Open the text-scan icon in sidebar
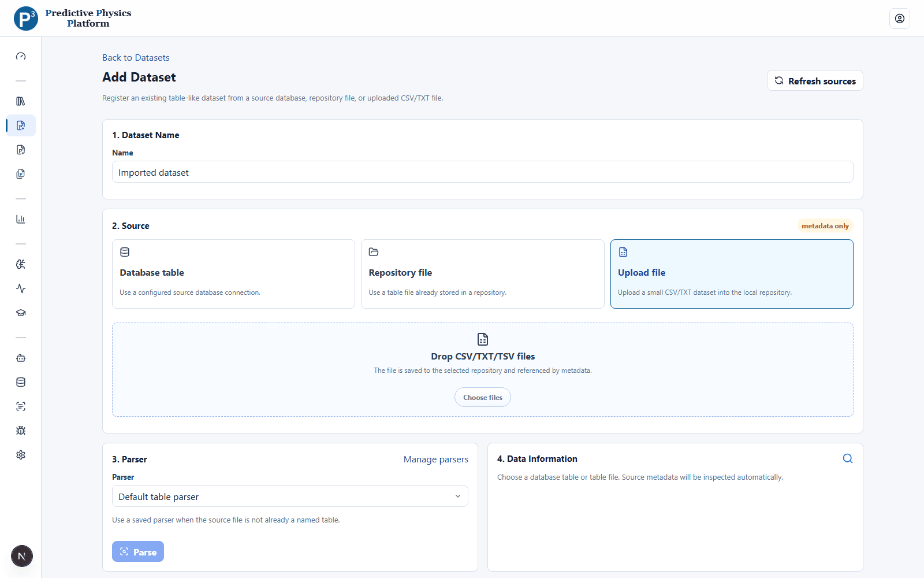 click(21, 406)
